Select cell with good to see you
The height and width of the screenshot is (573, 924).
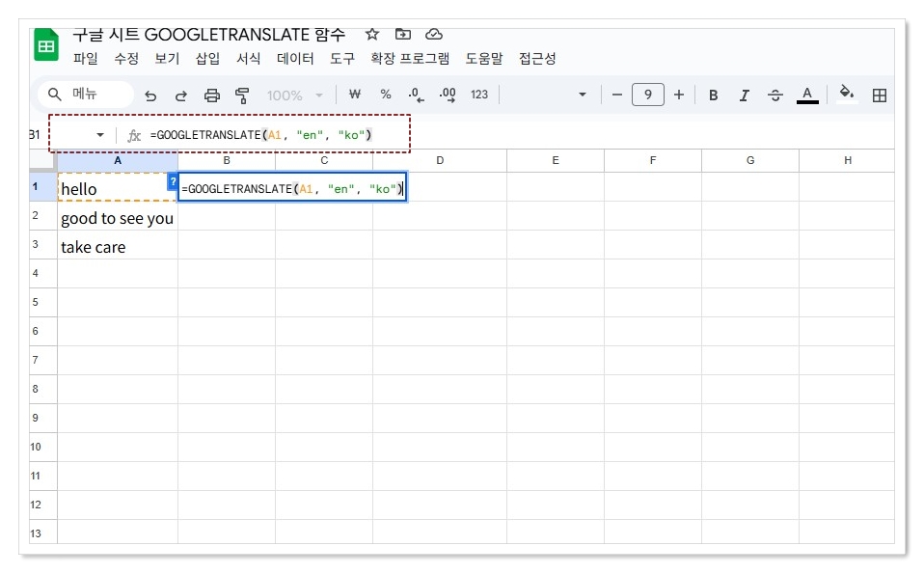click(118, 216)
